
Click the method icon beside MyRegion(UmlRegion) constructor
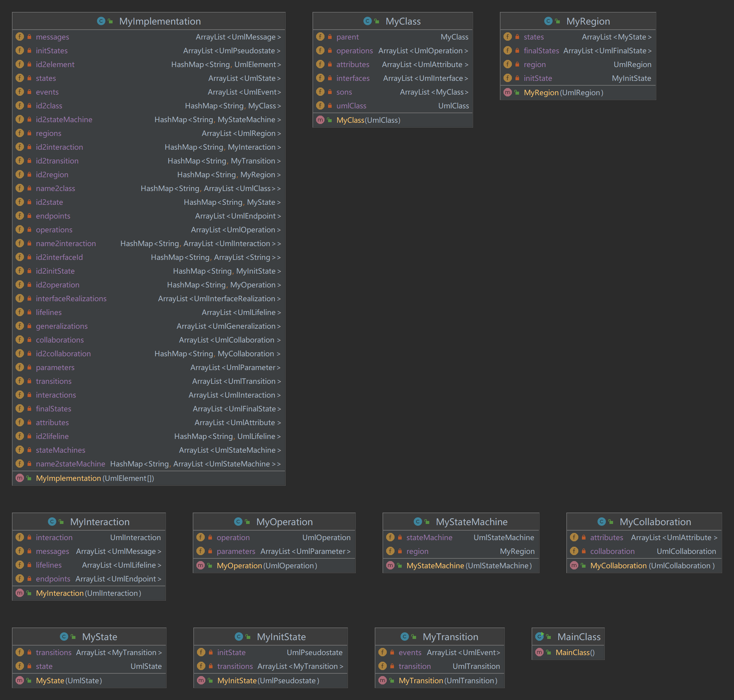point(507,93)
